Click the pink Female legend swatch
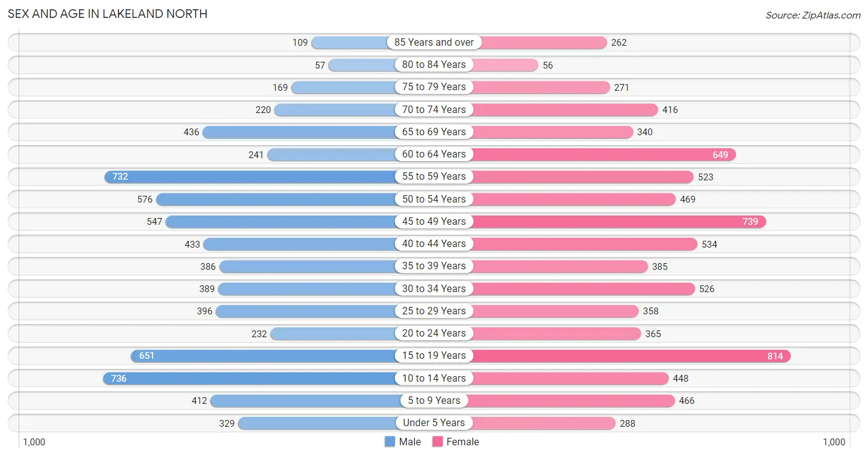Image resolution: width=868 pixels, height=457 pixels. 438,442
